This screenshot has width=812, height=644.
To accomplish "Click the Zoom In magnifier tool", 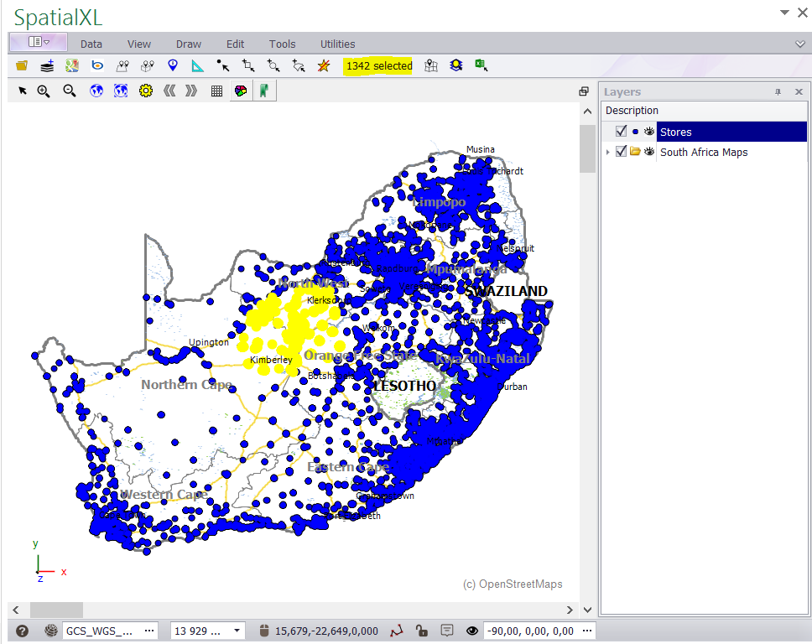I will pyautogui.click(x=44, y=91).
